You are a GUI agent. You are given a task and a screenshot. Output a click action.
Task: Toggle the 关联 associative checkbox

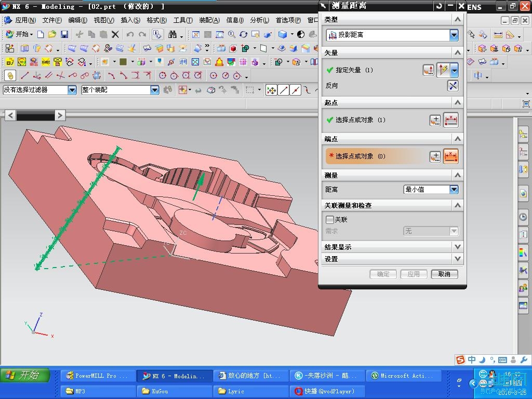(x=329, y=219)
